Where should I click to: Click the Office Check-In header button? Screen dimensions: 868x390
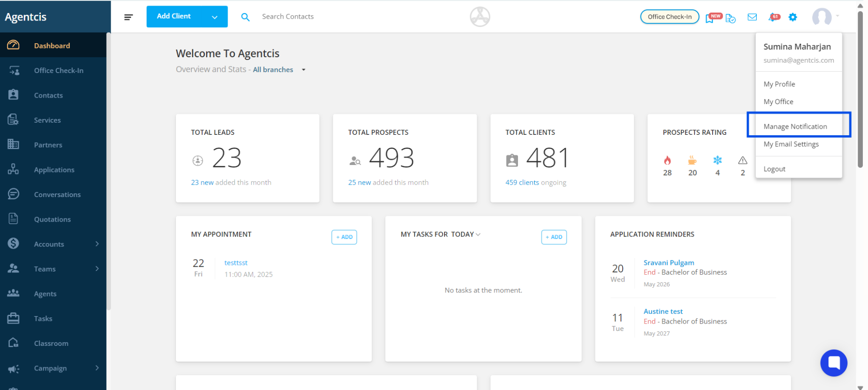click(x=669, y=17)
